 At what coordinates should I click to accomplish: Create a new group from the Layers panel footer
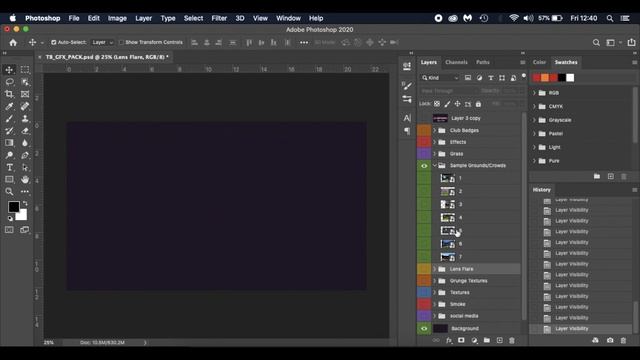(487, 340)
